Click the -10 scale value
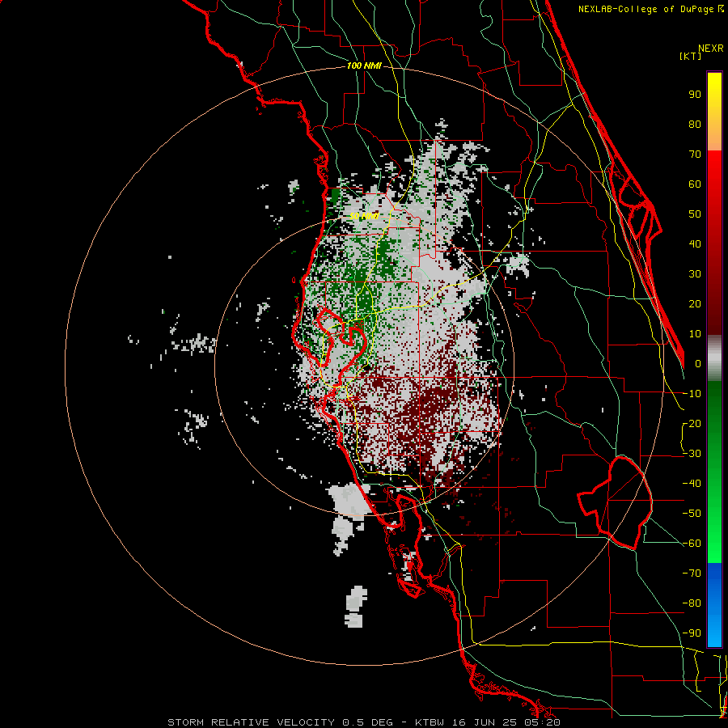 click(x=692, y=394)
